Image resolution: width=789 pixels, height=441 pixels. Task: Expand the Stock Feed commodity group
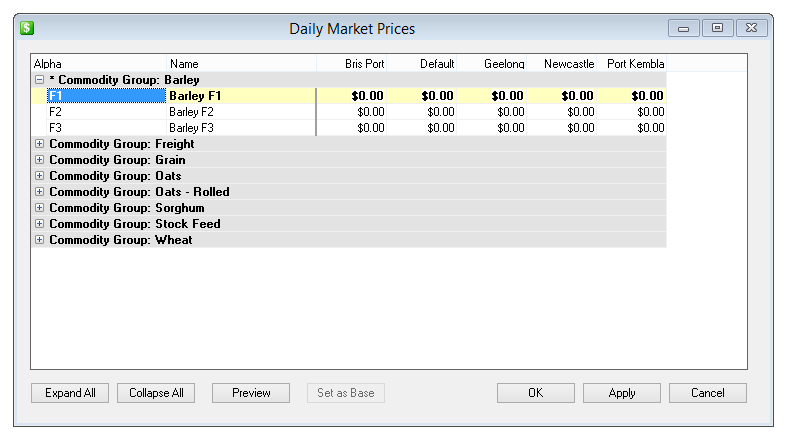39,224
